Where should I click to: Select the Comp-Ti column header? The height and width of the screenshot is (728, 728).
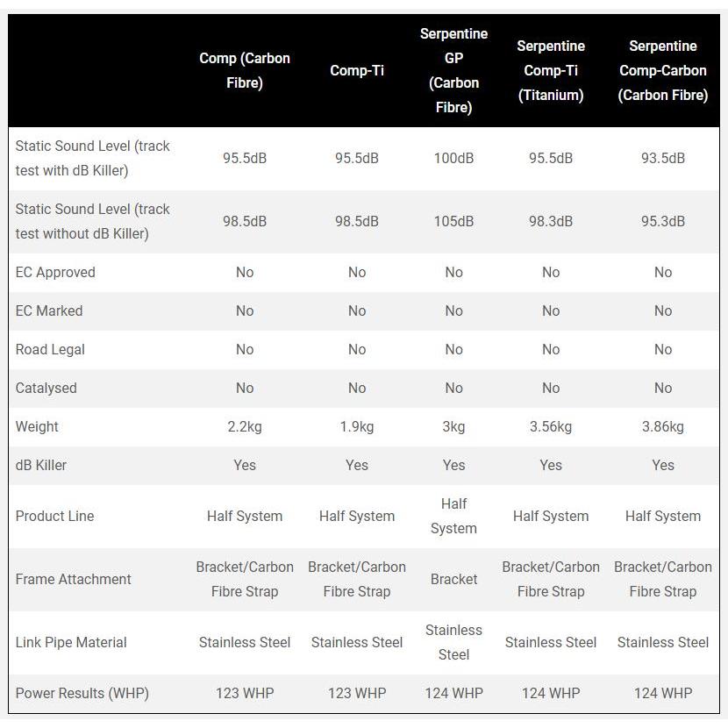(357, 70)
